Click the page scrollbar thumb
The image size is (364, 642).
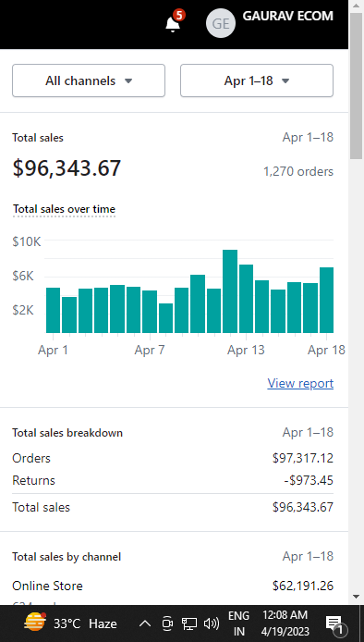(x=356, y=85)
